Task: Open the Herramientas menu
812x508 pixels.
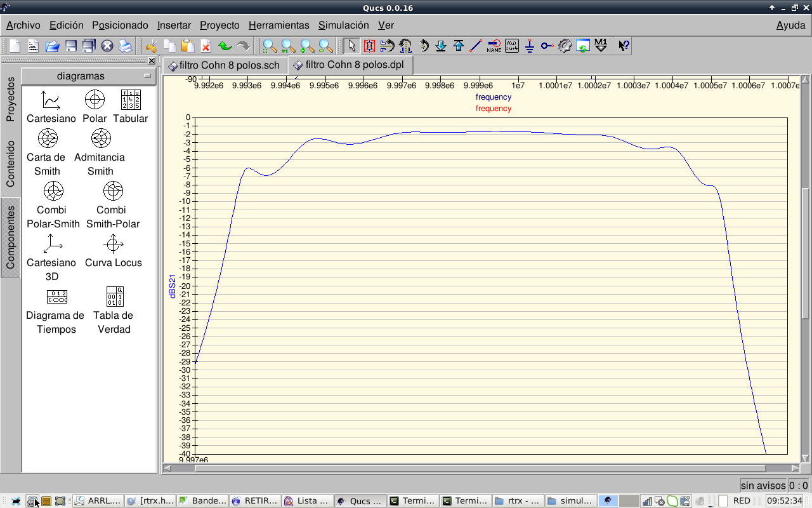Action: 278,25
